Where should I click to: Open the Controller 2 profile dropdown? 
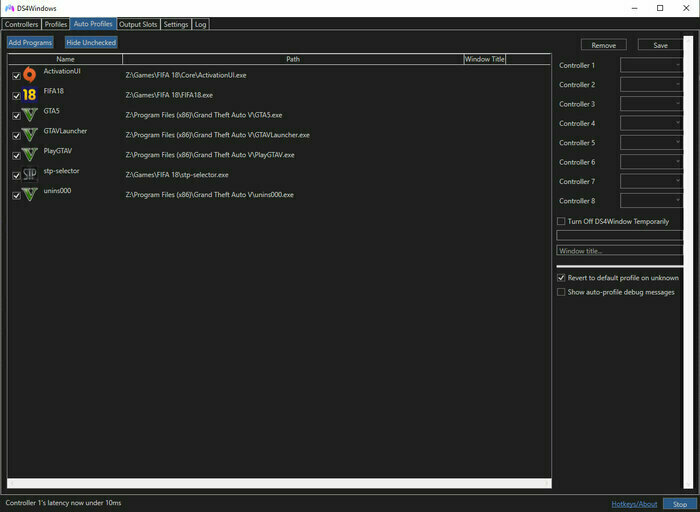point(651,84)
